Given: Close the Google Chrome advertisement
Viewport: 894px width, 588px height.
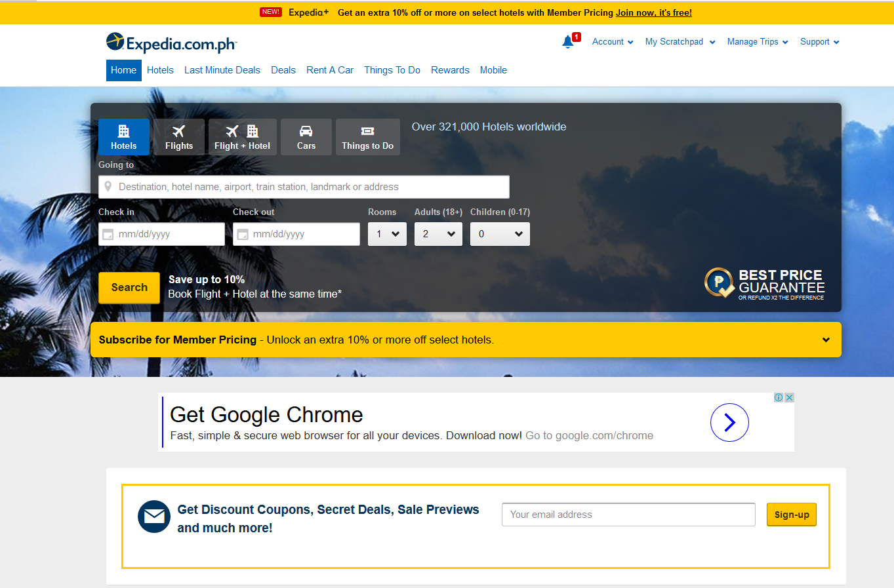Looking at the screenshot, I should (x=790, y=397).
